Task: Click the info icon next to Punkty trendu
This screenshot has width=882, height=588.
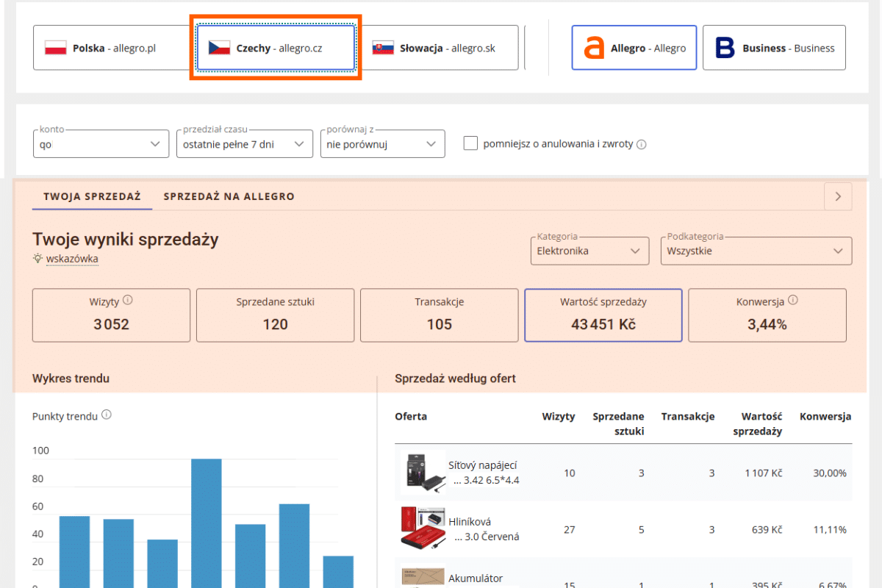Action: coord(107,415)
